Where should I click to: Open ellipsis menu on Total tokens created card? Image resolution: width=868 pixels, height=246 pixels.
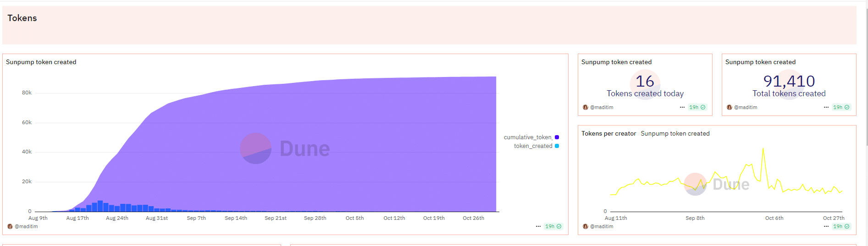826,107
